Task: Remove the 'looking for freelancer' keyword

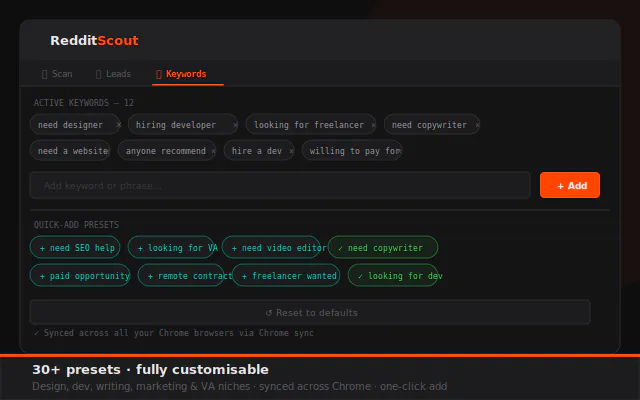Action: [373, 125]
